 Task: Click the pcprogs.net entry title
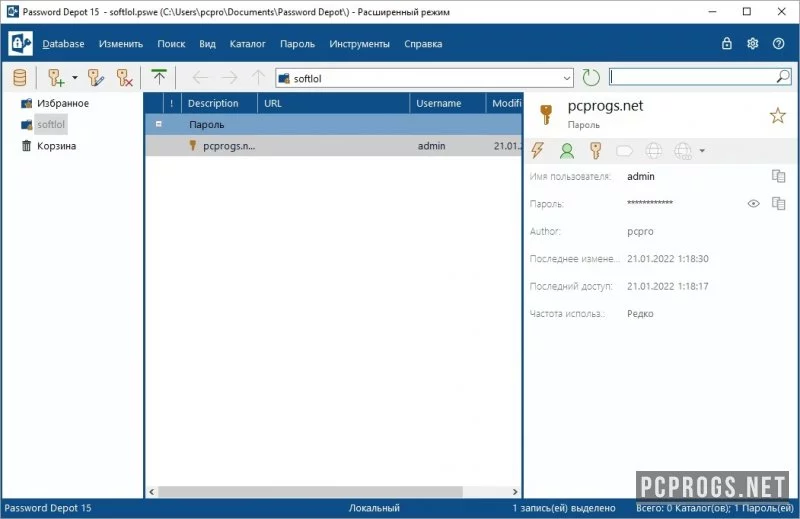[605, 106]
